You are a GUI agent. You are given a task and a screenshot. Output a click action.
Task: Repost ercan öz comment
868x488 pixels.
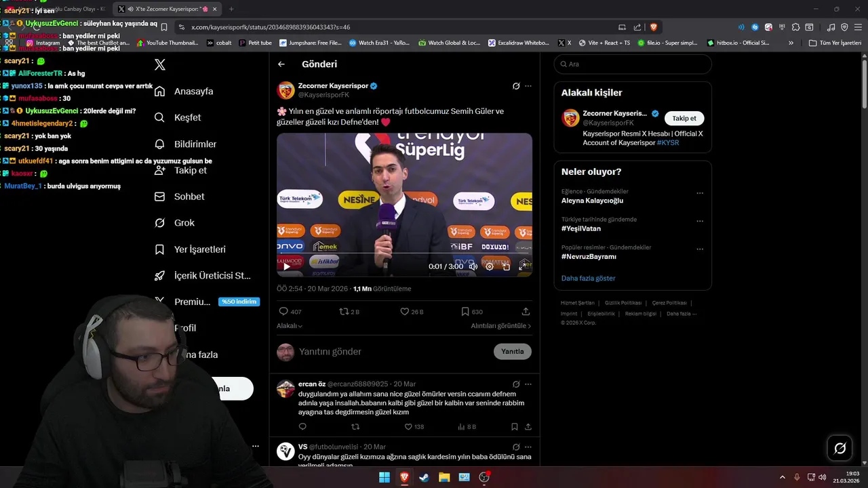[355, 427]
